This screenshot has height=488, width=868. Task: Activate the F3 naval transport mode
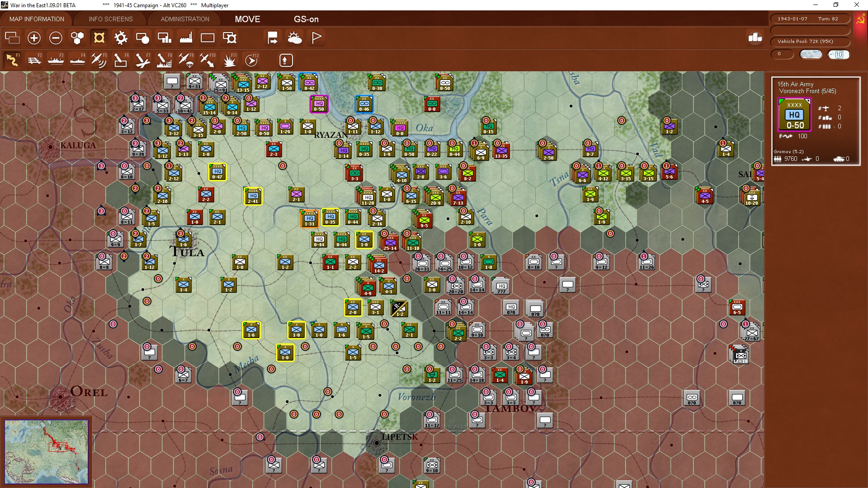click(55, 60)
